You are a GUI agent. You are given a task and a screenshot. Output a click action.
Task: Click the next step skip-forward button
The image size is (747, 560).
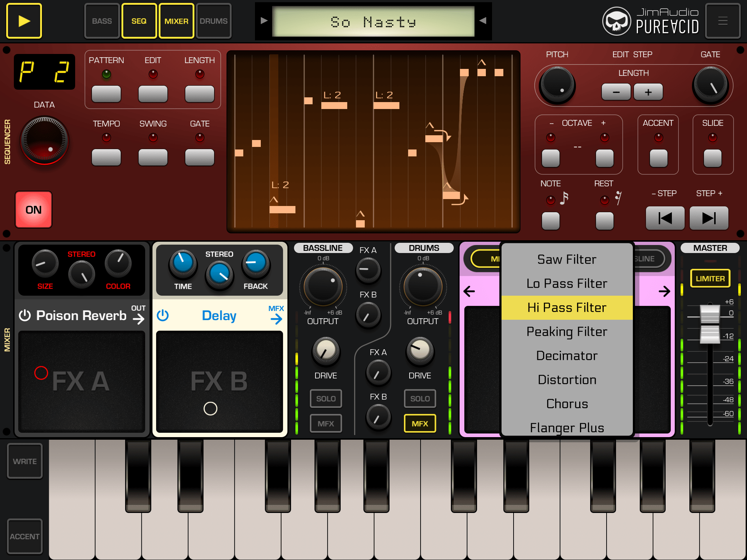tap(709, 218)
